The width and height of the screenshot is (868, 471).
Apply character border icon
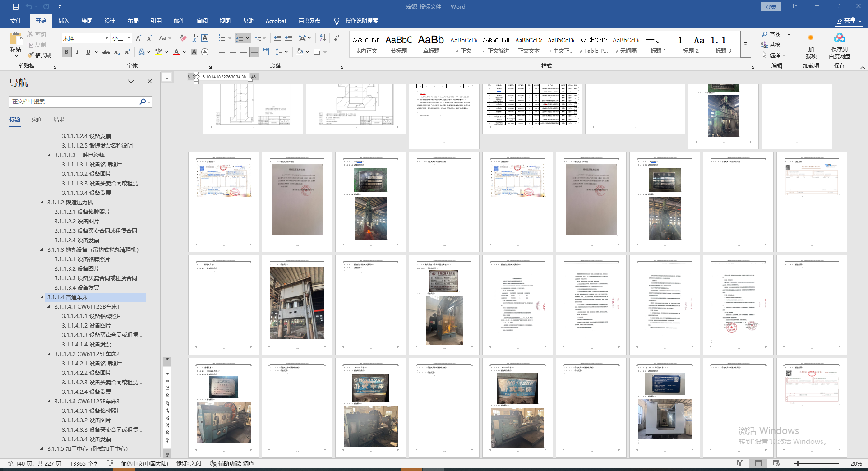coord(205,38)
